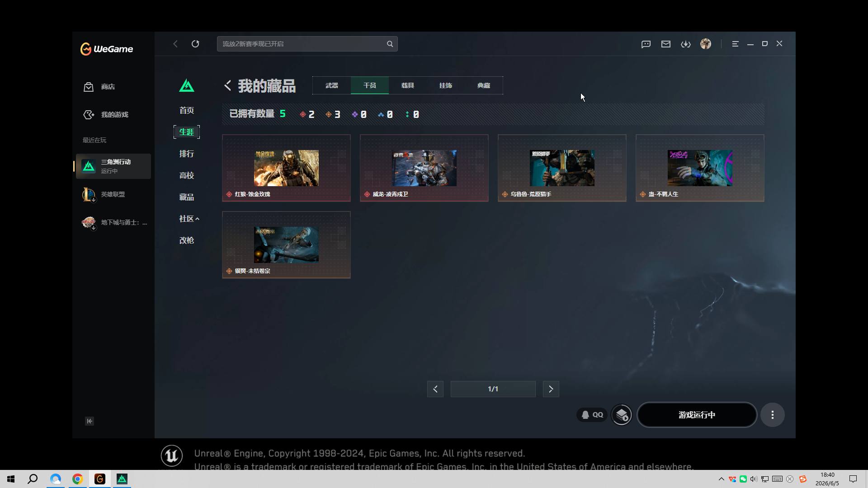
Task: Switch to the 载具 tab
Action: pos(408,85)
